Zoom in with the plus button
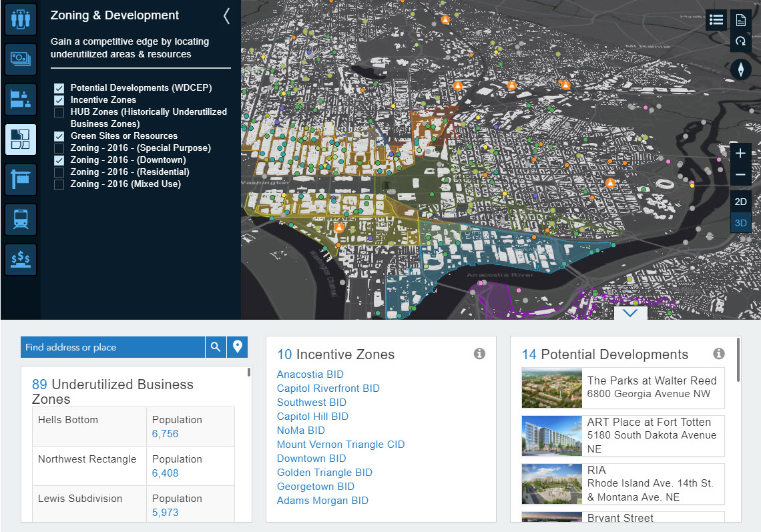This screenshot has width=761, height=532. click(x=740, y=154)
